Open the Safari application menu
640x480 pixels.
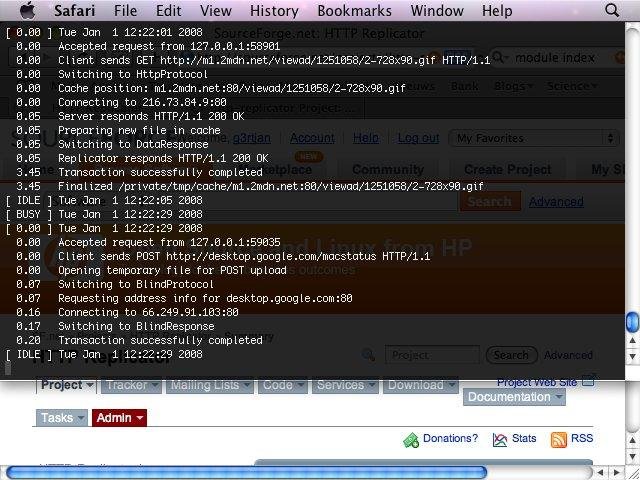tap(75, 11)
